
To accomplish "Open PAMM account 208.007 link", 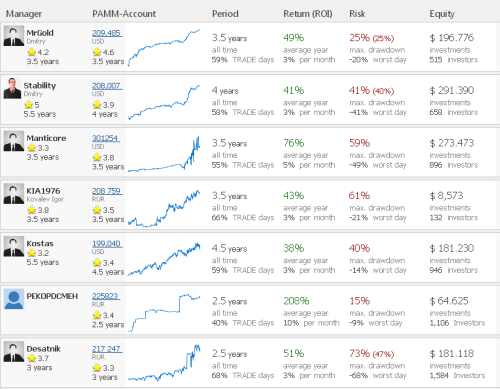I will (107, 86).
